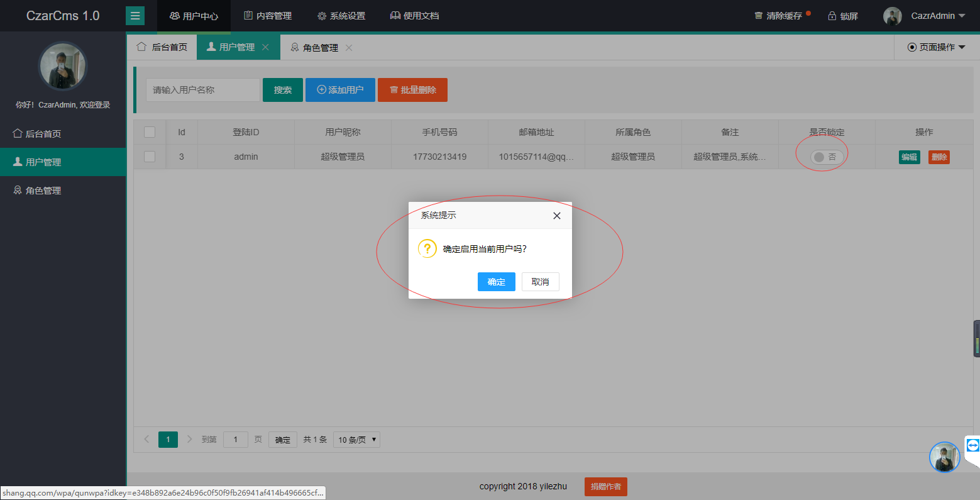Click the clear cache trash icon
This screenshot has height=500, width=980.
point(759,16)
